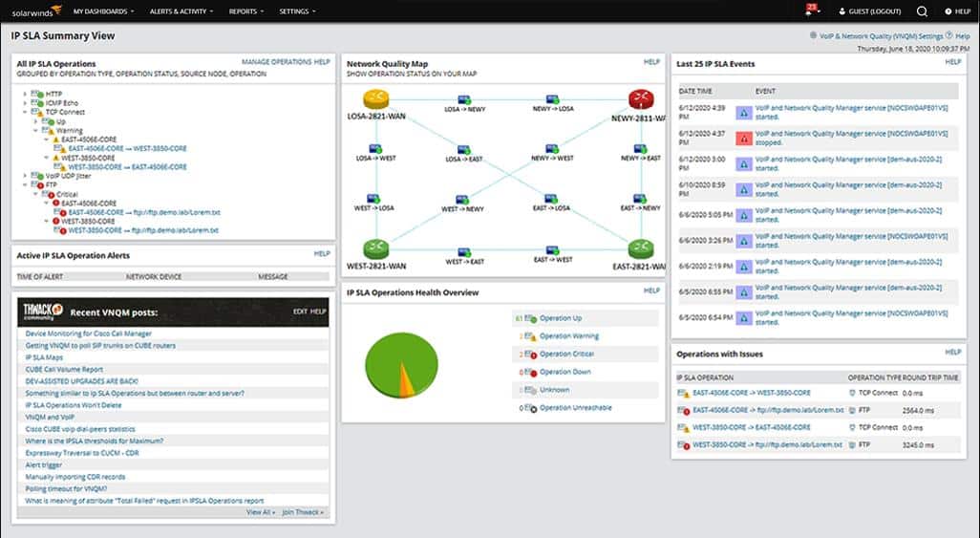Select the LOSA -> WEST operation icon
Image resolution: width=980 pixels, height=538 pixels.
pos(375,148)
